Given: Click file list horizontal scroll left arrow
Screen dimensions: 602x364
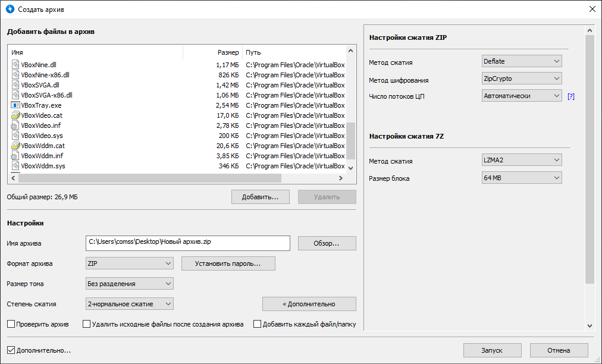Looking at the screenshot, I should (13, 178).
